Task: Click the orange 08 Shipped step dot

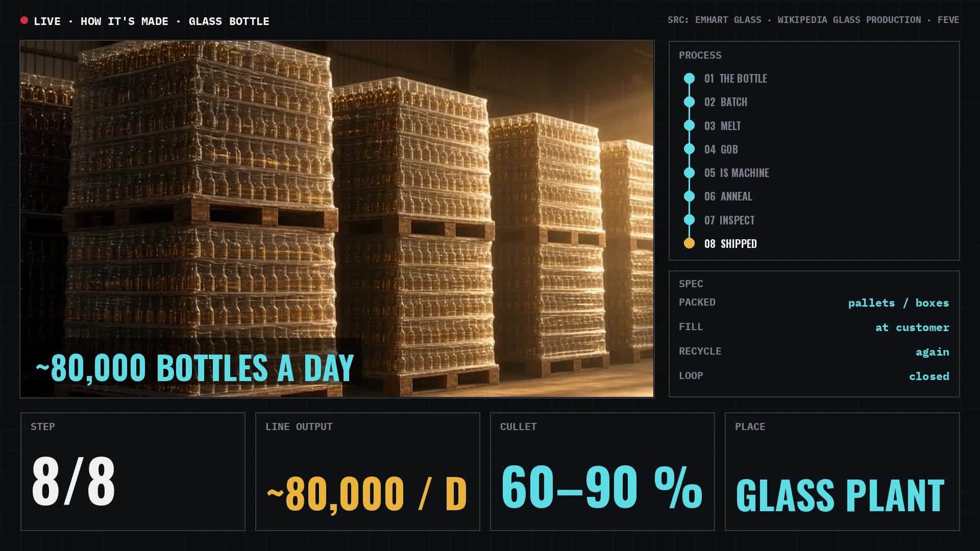Action: [689, 243]
